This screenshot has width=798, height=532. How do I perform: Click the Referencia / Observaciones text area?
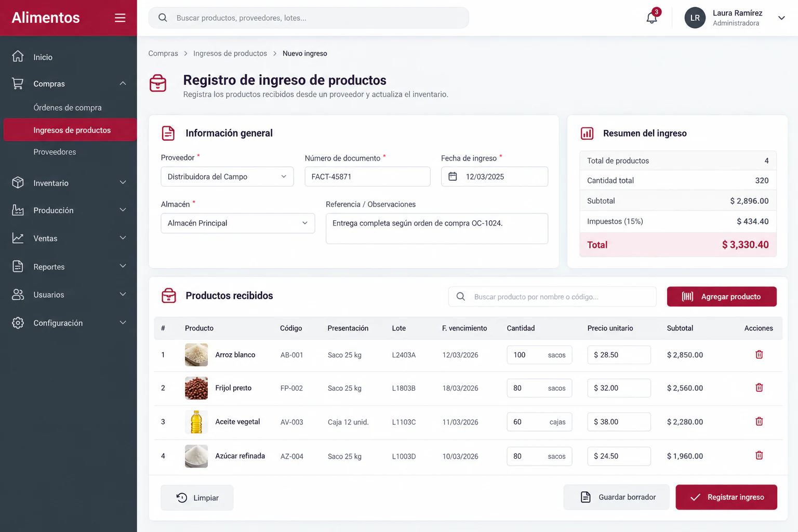pos(437,229)
